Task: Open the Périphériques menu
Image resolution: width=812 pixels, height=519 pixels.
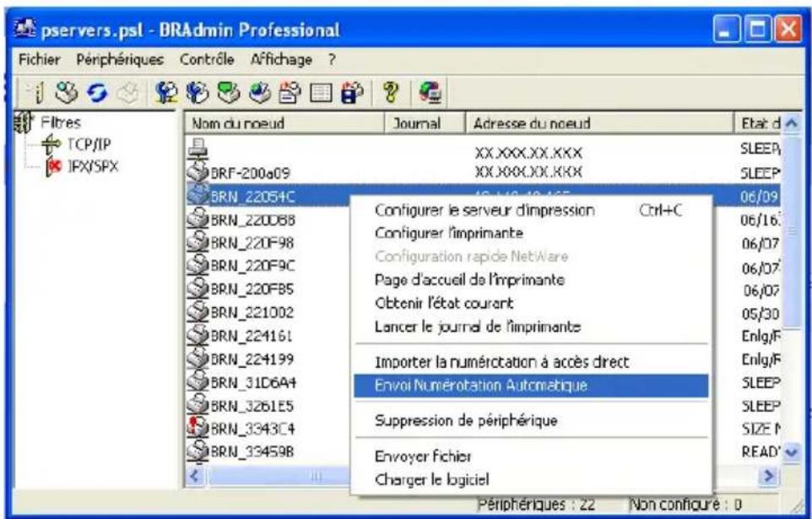Action: click(x=120, y=60)
